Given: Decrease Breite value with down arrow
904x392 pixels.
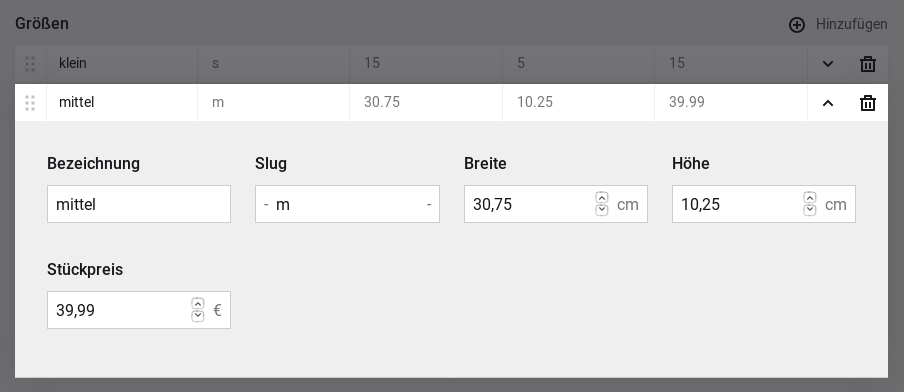Looking at the screenshot, I should [601, 210].
